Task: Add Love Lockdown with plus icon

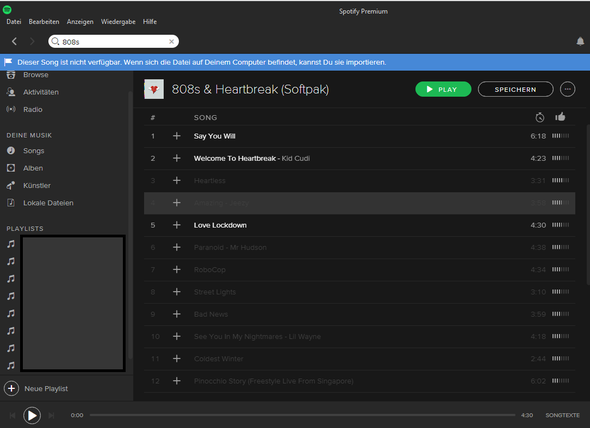Action: (x=176, y=225)
